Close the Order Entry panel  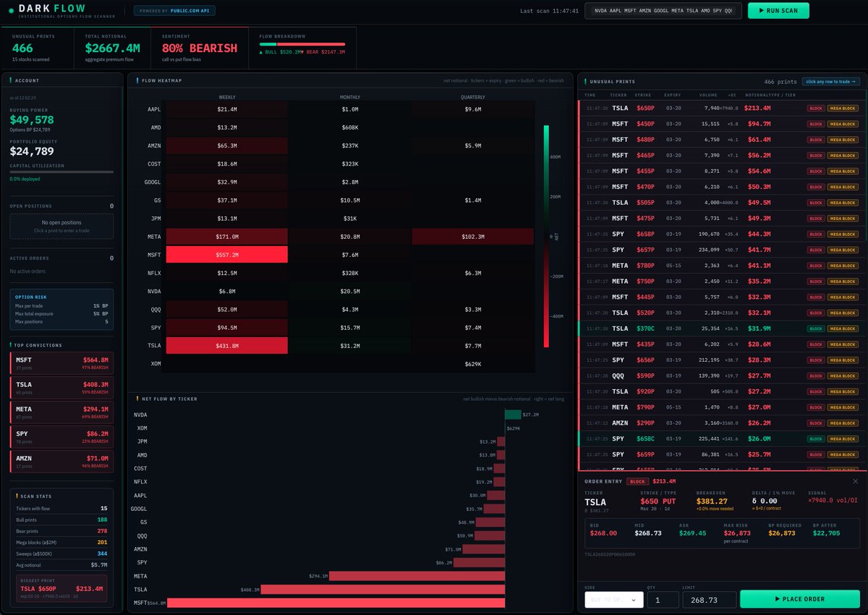coord(855,481)
